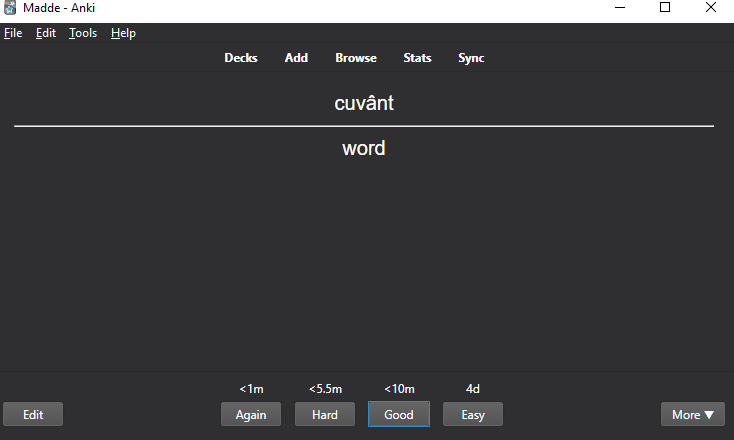Mark the card as Easy
Screen dimensions: 734x440
(473, 414)
